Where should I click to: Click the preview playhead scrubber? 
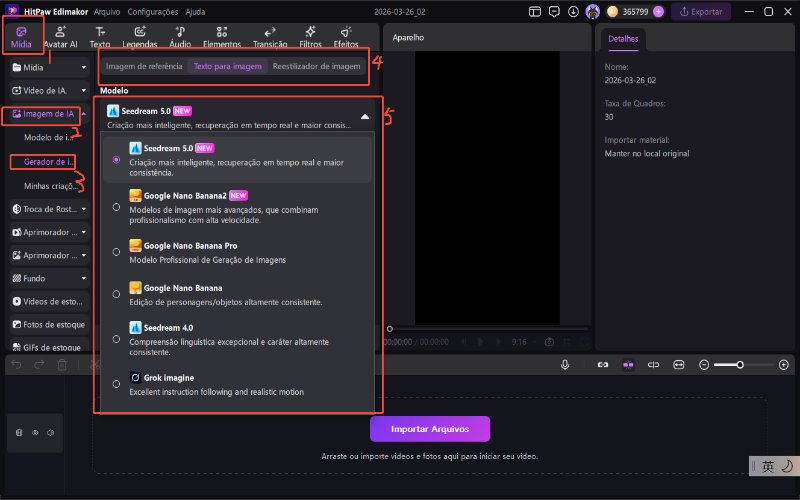[x=390, y=329]
